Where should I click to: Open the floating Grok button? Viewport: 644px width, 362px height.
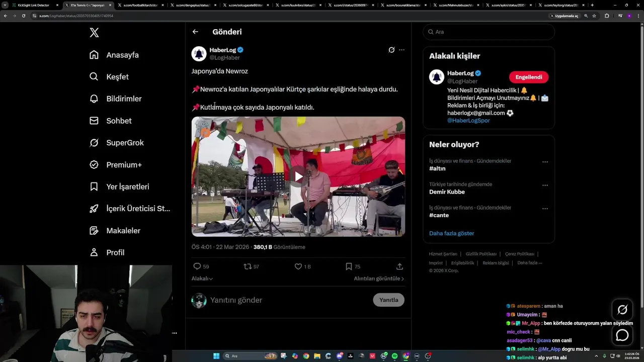pos(622,310)
